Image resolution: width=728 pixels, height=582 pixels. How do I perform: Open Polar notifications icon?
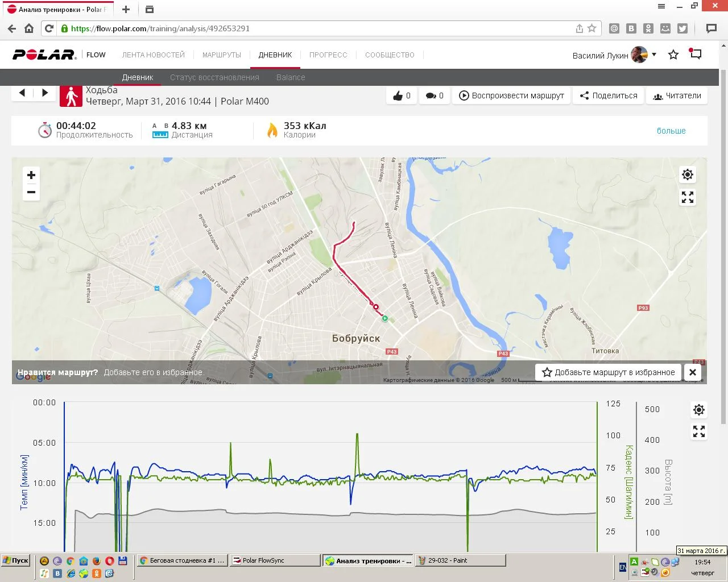(x=695, y=54)
